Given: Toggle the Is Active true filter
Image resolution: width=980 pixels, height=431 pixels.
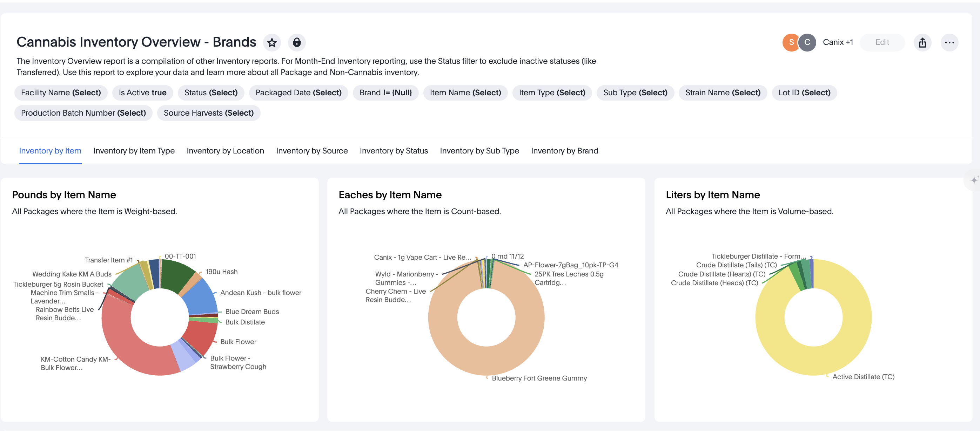Looking at the screenshot, I should pyautogui.click(x=142, y=93).
